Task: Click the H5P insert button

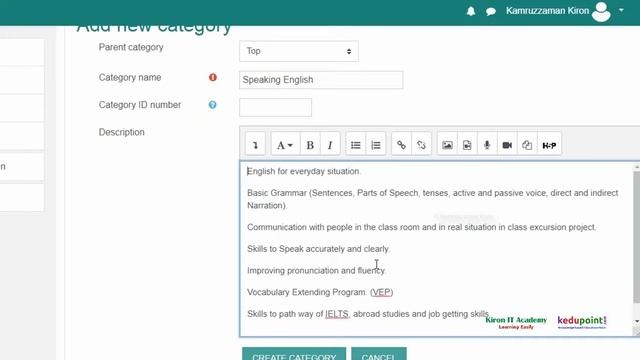Action: pyautogui.click(x=549, y=145)
